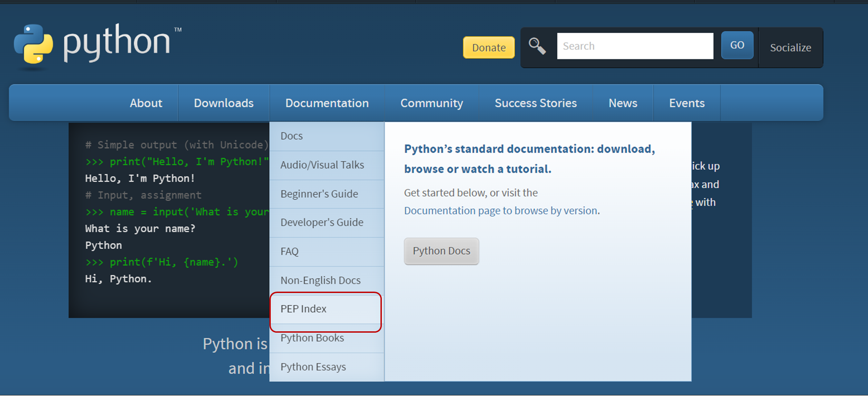Screen dimensions: 868x400
Task: Click the GO search button
Action: tap(737, 45)
